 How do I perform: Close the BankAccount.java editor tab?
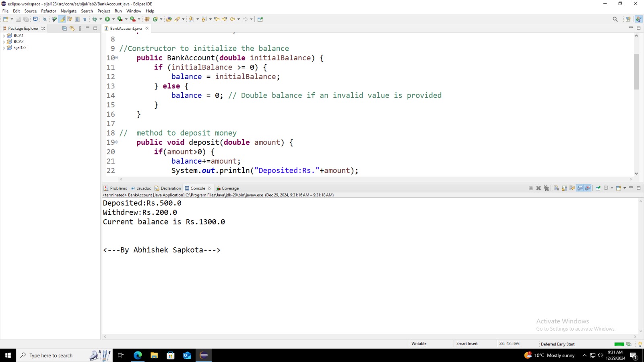pos(147,29)
